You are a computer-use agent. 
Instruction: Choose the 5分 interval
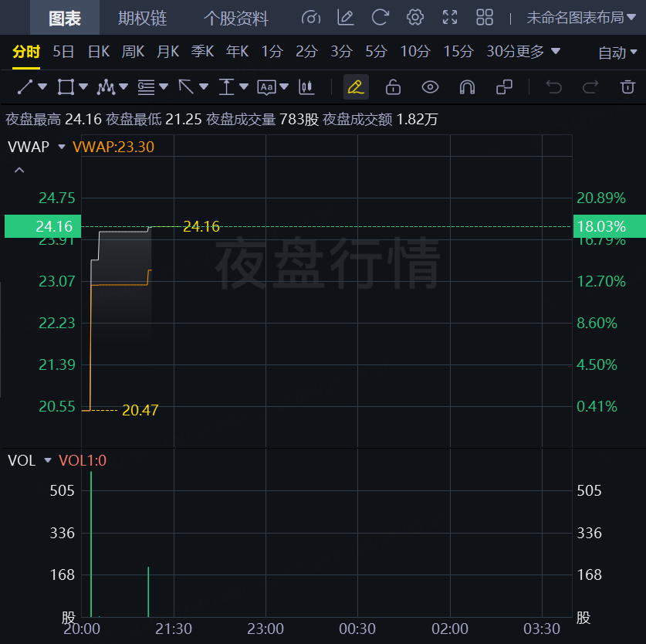376,52
